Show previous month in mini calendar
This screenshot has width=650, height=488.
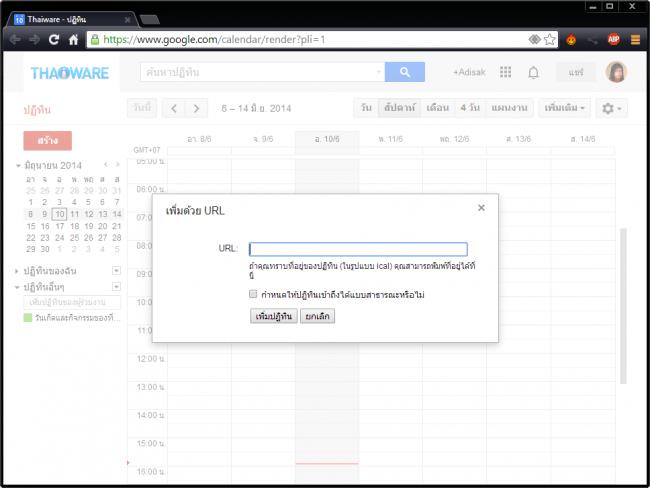click(x=106, y=165)
